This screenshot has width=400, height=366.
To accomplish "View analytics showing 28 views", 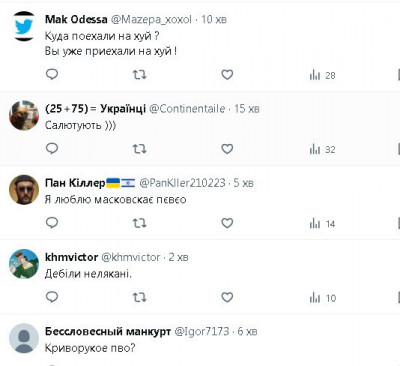I will [x=322, y=75].
